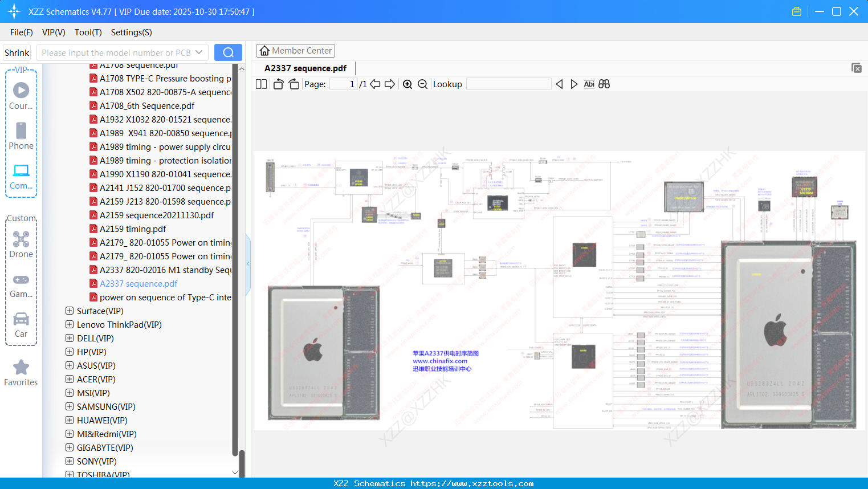The width and height of the screenshot is (868, 489).
Task: Rotate the page counterclockwise
Action: [x=278, y=84]
